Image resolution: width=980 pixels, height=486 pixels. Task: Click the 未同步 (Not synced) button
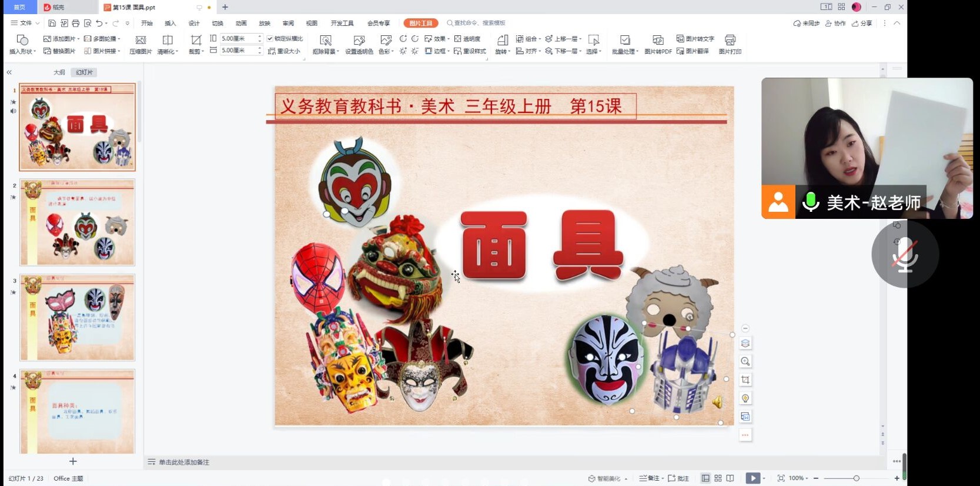(807, 23)
